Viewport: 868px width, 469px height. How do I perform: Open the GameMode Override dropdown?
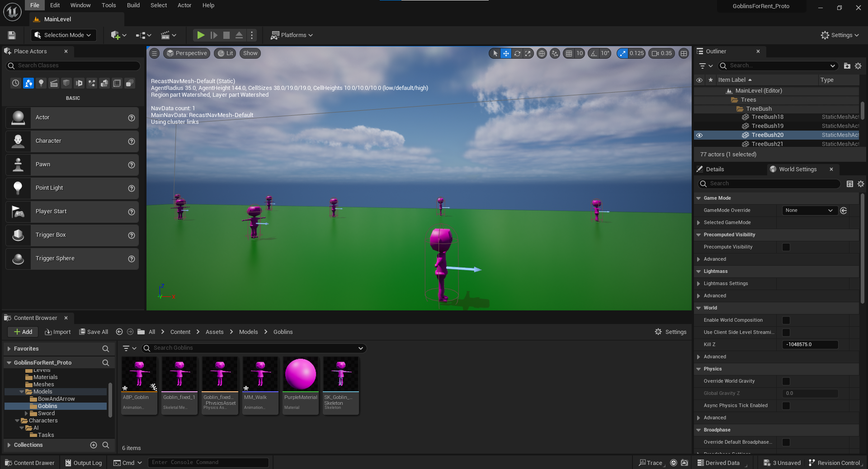point(809,211)
